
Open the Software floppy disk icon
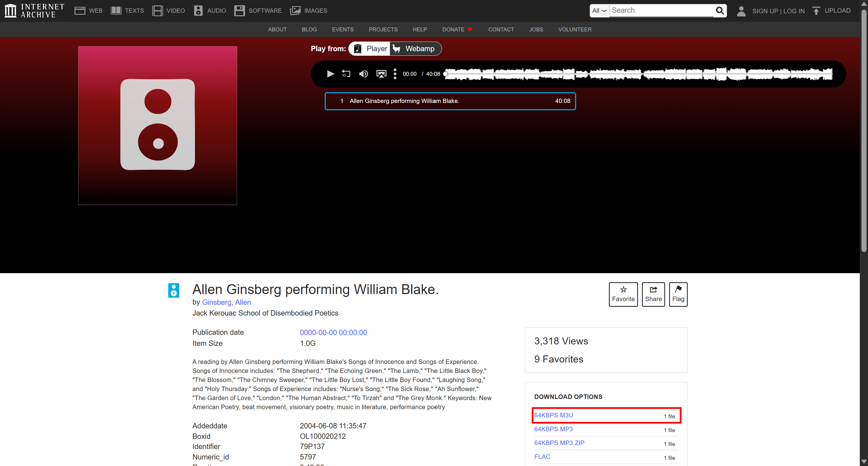(239, 11)
